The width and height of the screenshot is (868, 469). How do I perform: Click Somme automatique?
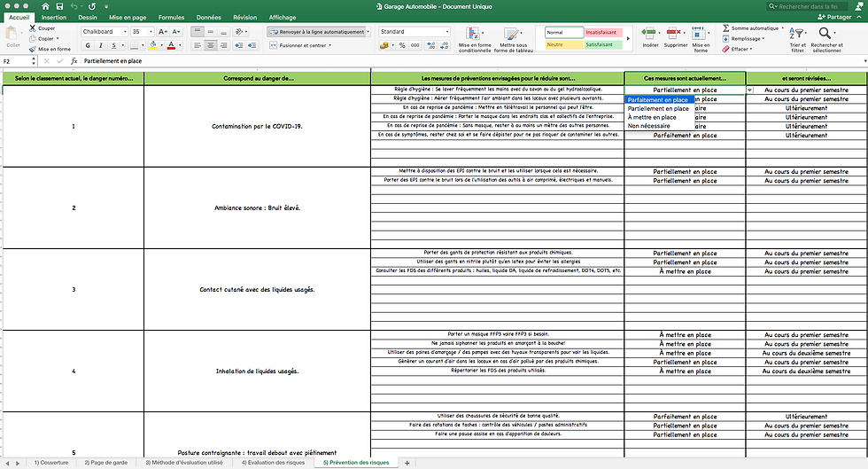point(754,27)
